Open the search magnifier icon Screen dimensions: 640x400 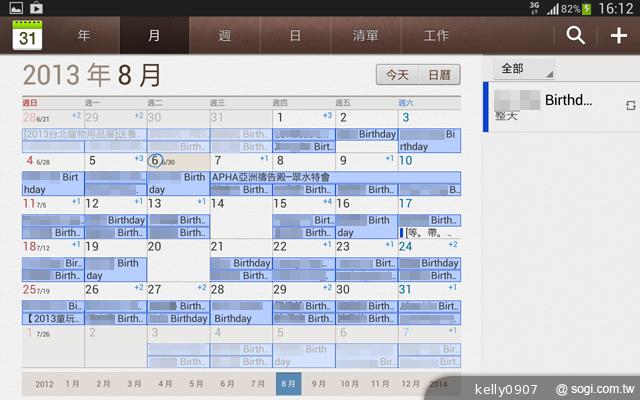coord(576,36)
